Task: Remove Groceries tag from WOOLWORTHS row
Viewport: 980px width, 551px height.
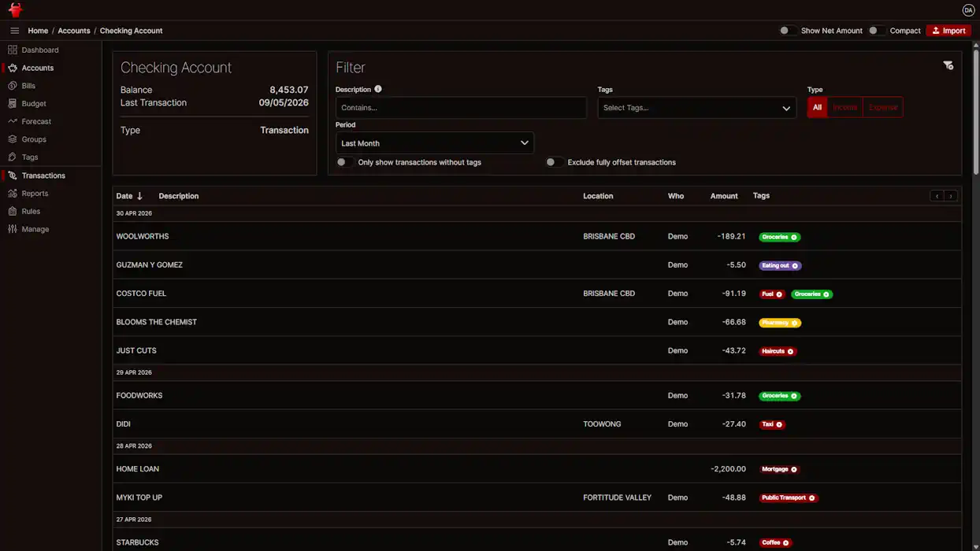Action: [794, 237]
